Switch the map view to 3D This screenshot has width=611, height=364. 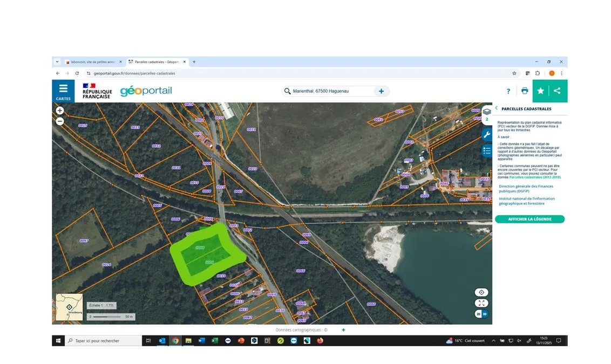(x=485, y=314)
